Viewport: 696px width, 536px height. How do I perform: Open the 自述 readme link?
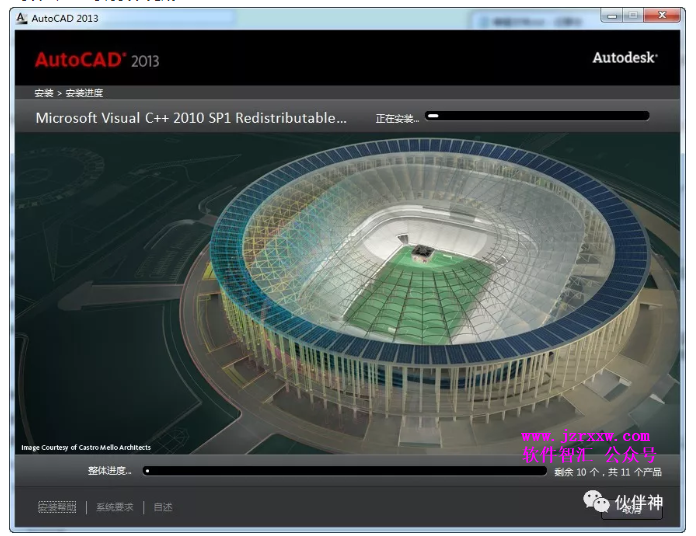(x=162, y=507)
